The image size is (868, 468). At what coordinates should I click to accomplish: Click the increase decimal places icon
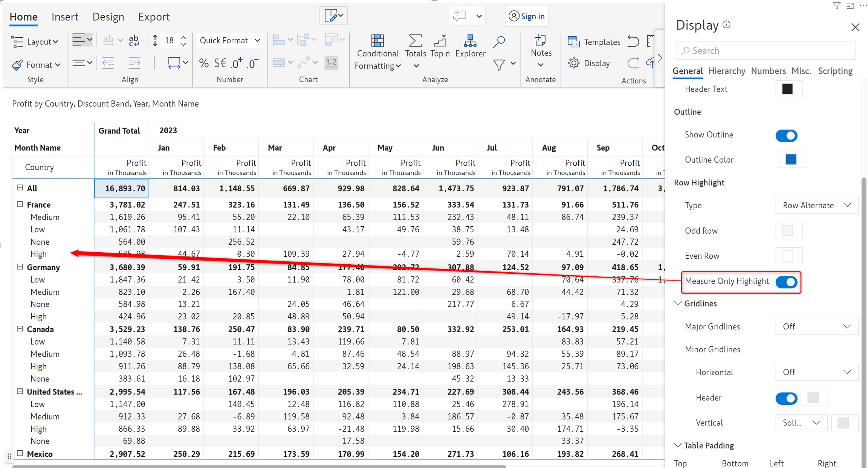click(237, 63)
